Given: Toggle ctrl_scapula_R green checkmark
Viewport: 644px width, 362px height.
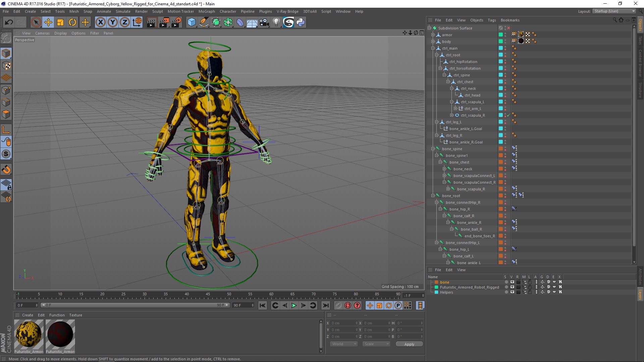Looking at the screenshot, I should pos(508,115).
